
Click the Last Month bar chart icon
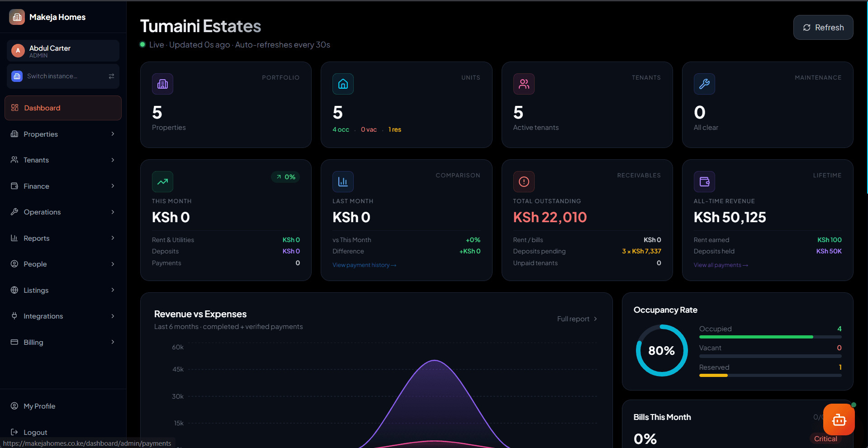343,181
